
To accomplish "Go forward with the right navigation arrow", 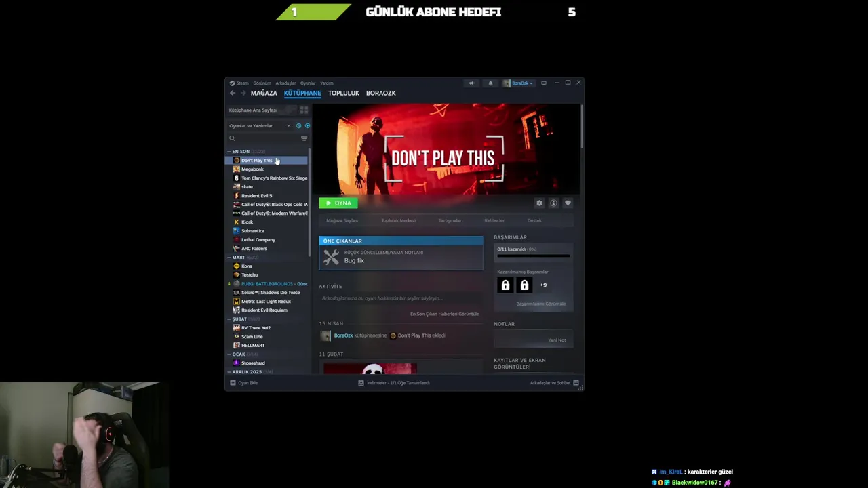I will 242,93.
